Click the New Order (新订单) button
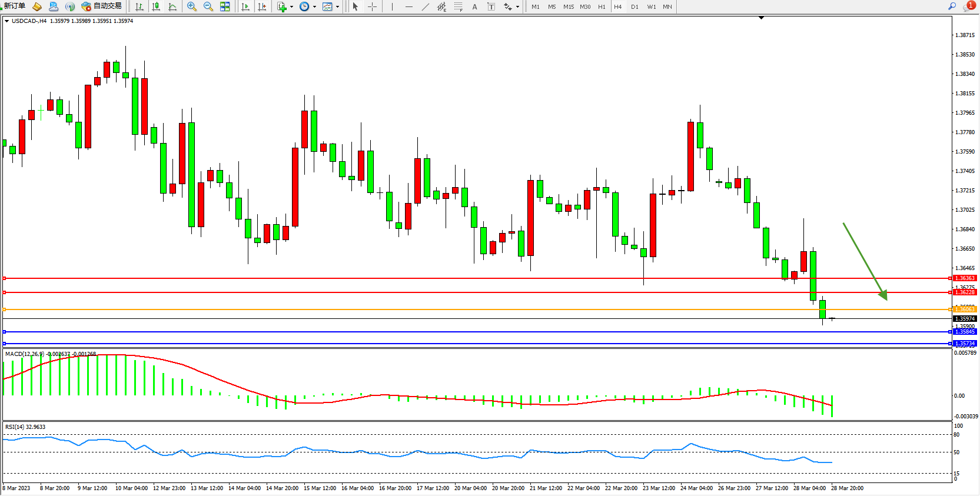This screenshot has width=980, height=496. [14, 6]
